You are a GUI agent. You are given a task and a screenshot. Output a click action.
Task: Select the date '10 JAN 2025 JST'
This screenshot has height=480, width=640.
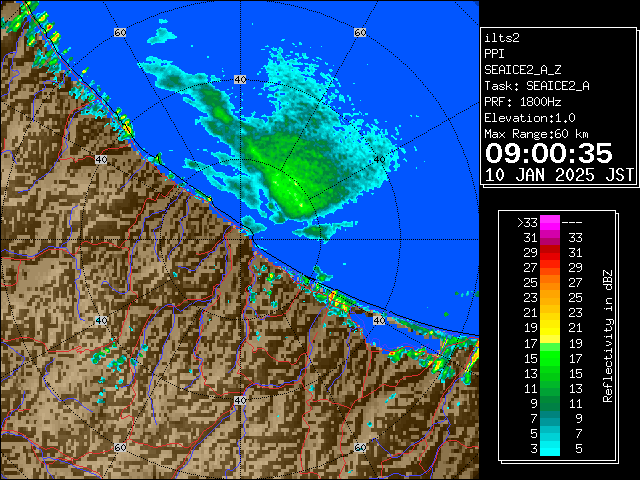[x=560, y=175]
